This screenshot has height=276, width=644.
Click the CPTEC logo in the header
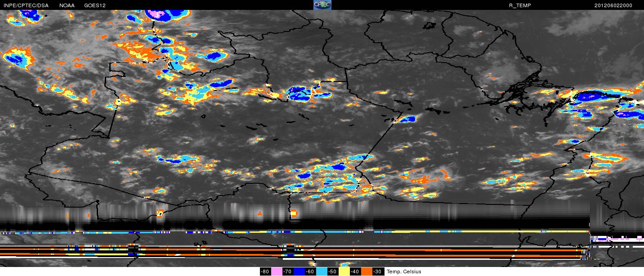[322, 5]
